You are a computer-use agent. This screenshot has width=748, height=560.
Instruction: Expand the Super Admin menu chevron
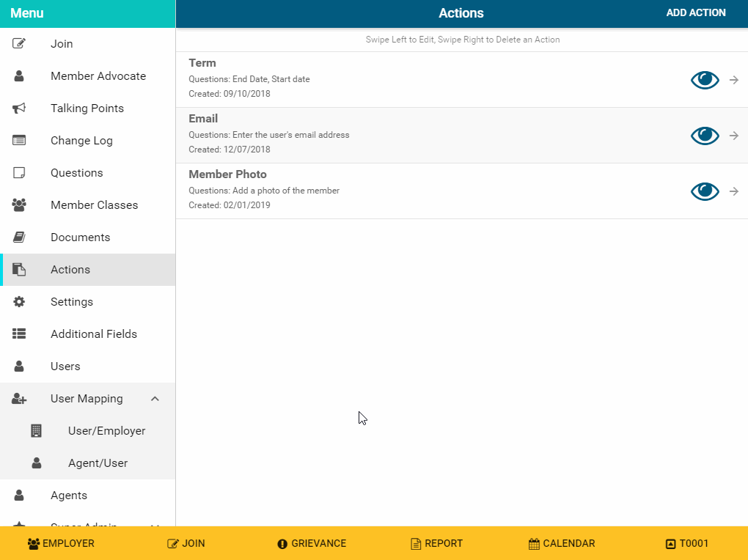pyautogui.click(x=155, y=523)
